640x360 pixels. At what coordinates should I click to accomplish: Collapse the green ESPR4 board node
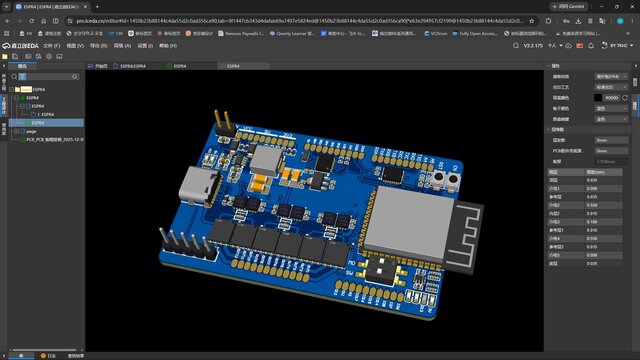[17, 98]
